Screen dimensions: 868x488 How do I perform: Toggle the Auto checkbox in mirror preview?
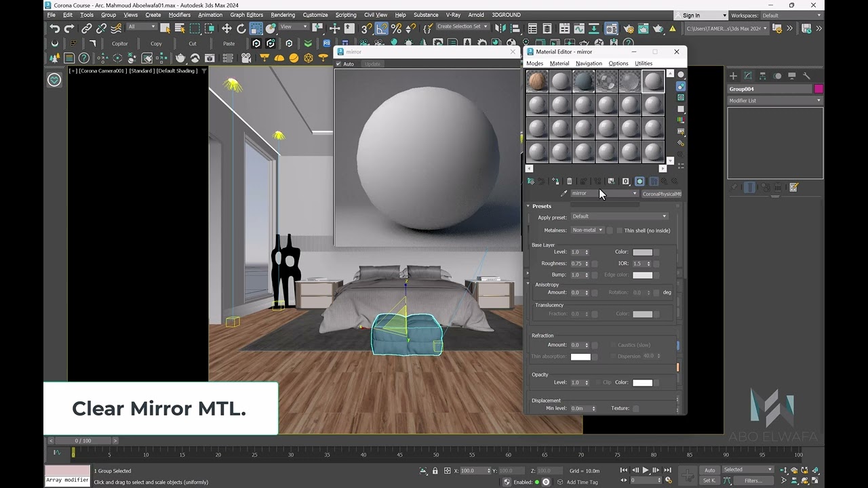tap(338, 64)
